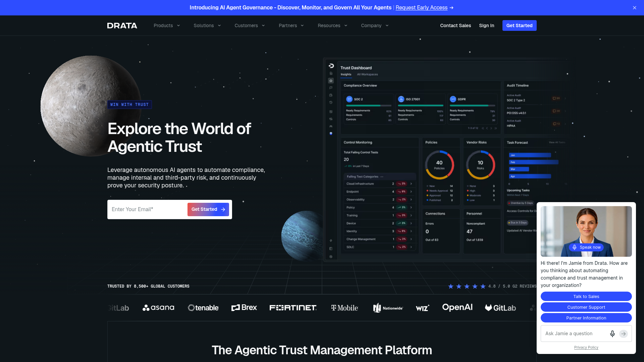Click the Agentic Trust Management Platform heading

coord(322,350)
